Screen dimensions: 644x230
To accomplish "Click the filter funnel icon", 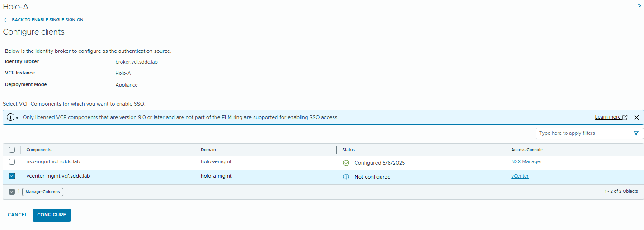I will [636, 133].
